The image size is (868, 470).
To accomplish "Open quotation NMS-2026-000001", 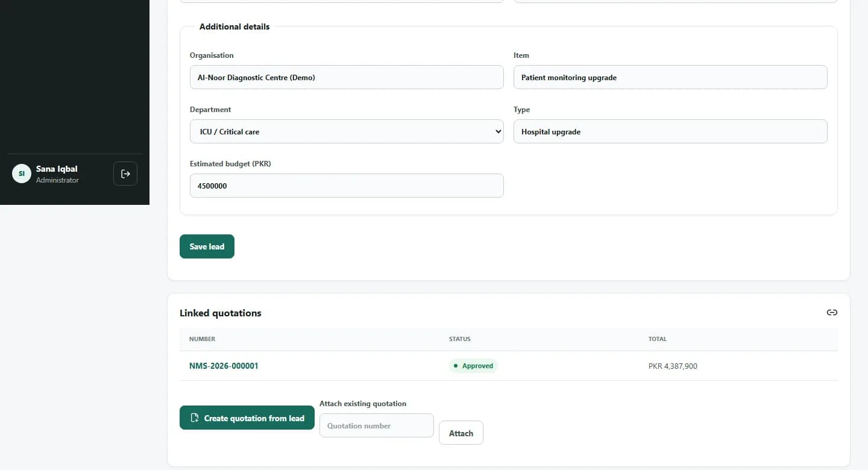I will 224,366.
